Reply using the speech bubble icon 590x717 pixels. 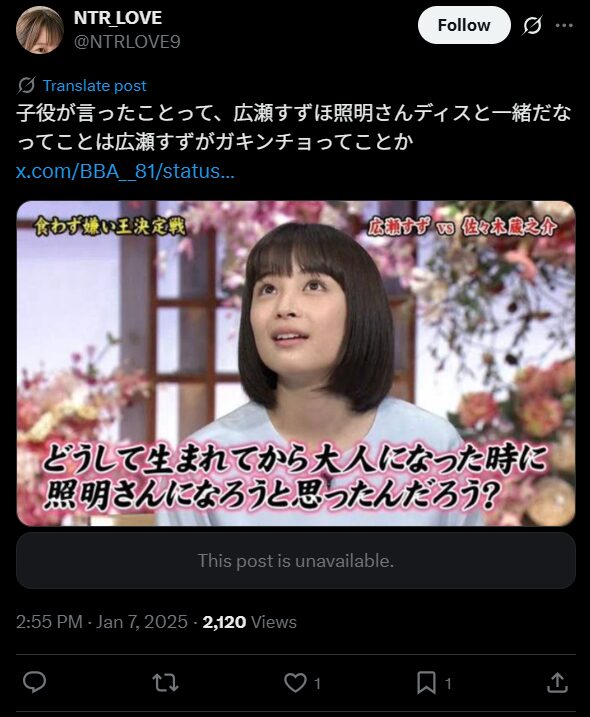[x=34, y=683]
